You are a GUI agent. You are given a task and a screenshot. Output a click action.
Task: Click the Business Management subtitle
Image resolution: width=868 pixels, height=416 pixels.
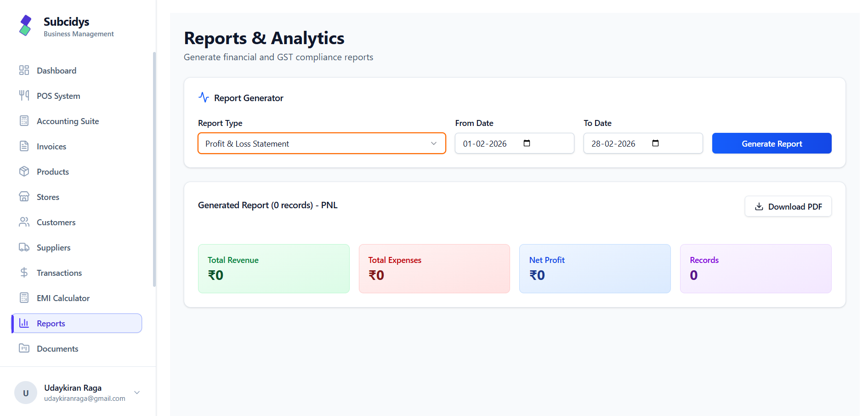pyautogui.click(x=79, y=34)
